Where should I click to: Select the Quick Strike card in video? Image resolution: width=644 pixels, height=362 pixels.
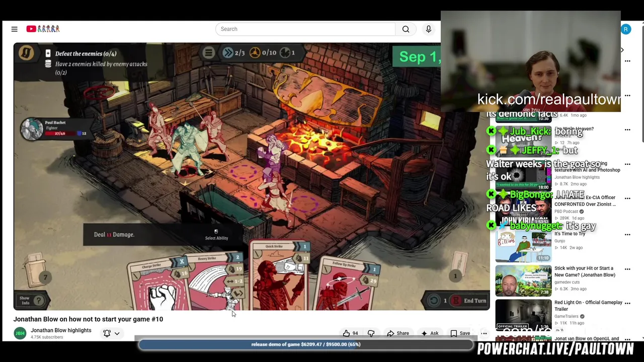(279, 276)
